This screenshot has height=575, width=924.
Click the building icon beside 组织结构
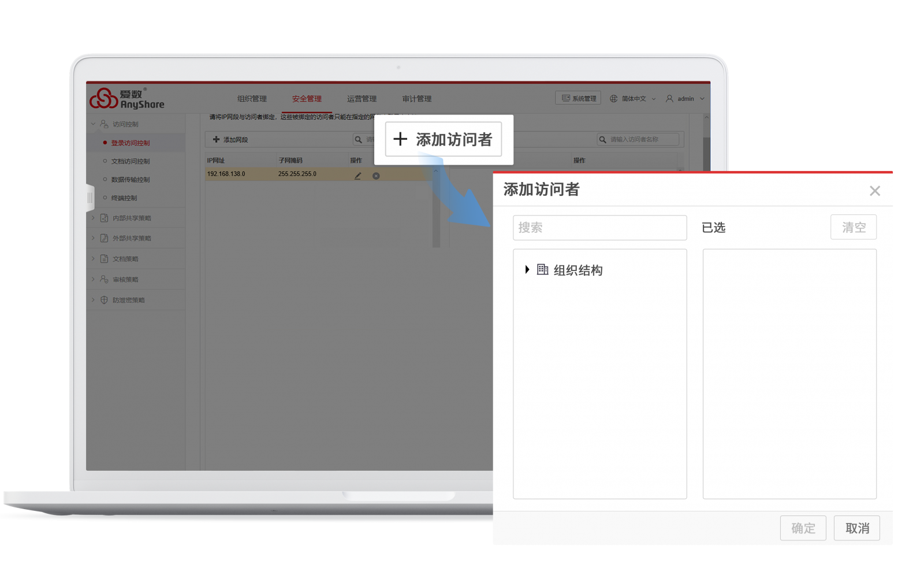542,269
